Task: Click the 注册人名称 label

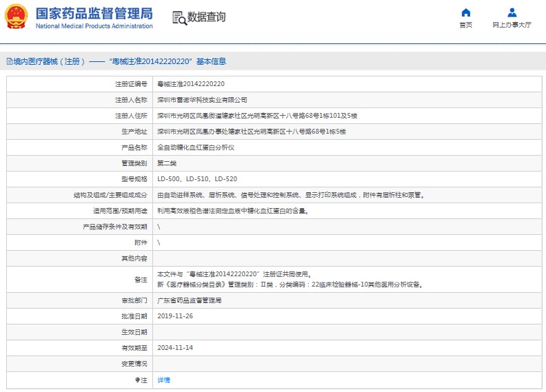Action: coord(131,100)
